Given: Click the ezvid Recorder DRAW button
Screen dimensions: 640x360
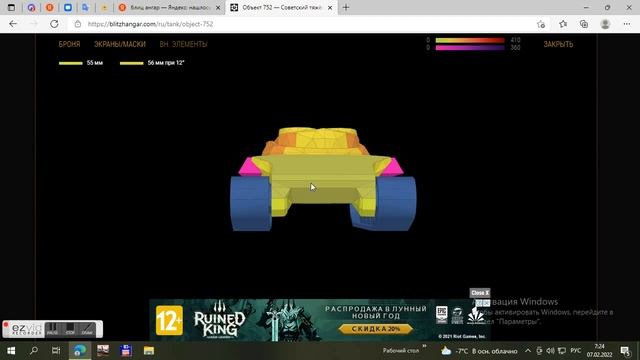Looking at the screenshot, I should point(87,329).
